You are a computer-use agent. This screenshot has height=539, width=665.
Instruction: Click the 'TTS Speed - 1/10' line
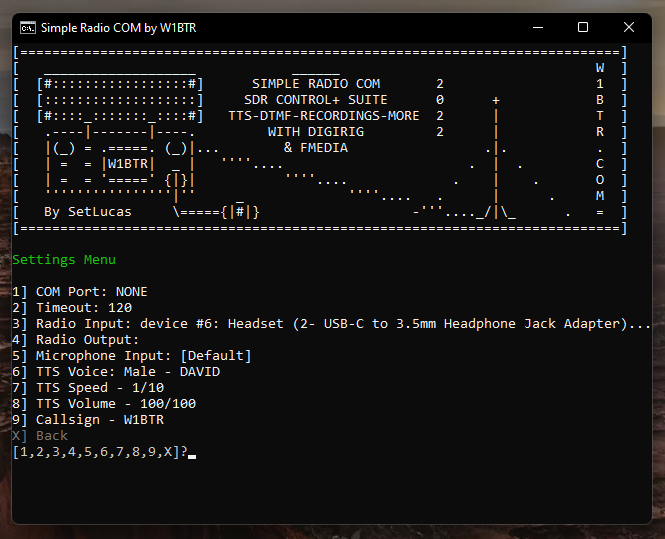coord(88,388)
